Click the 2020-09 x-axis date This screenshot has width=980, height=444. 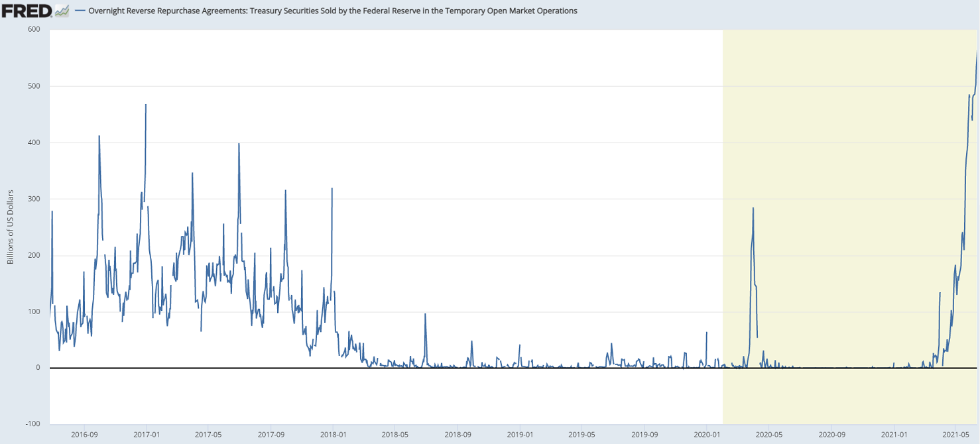[831, 434]
